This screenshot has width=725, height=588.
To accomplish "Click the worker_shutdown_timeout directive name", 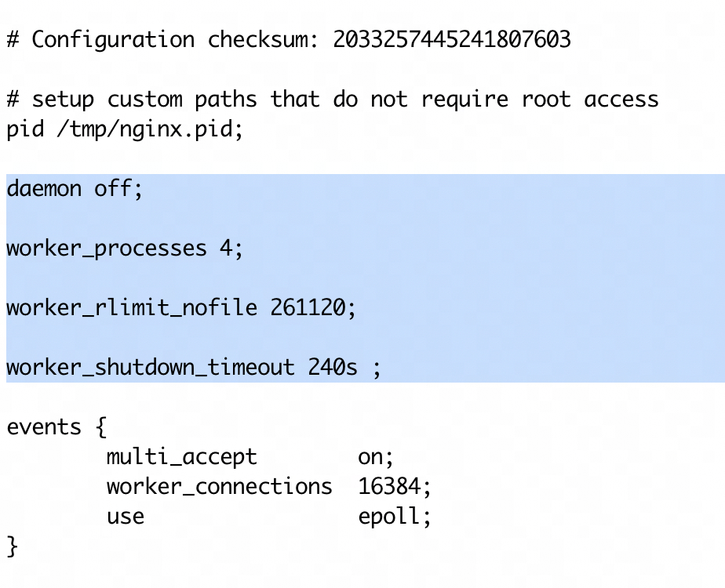I will click(x=151, y=368).
